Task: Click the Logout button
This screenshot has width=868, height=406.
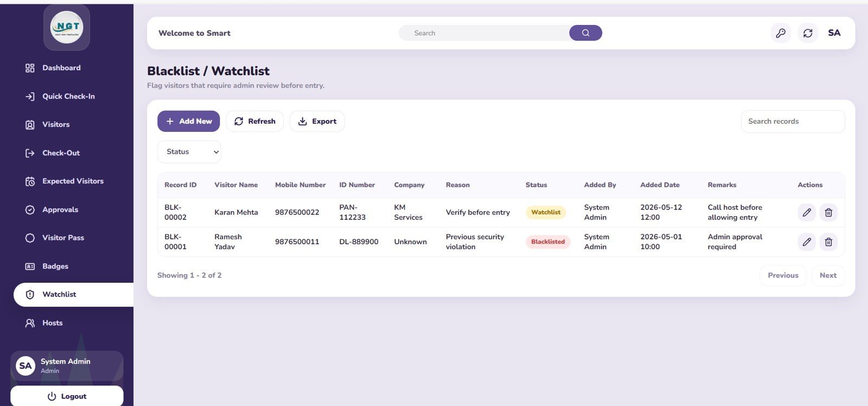Action: pos(67,396)
